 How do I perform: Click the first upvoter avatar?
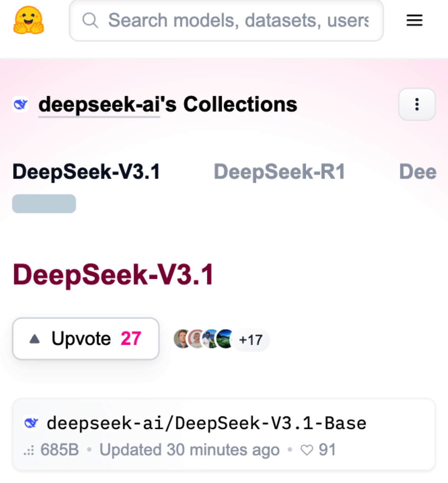tap(181, 339)
